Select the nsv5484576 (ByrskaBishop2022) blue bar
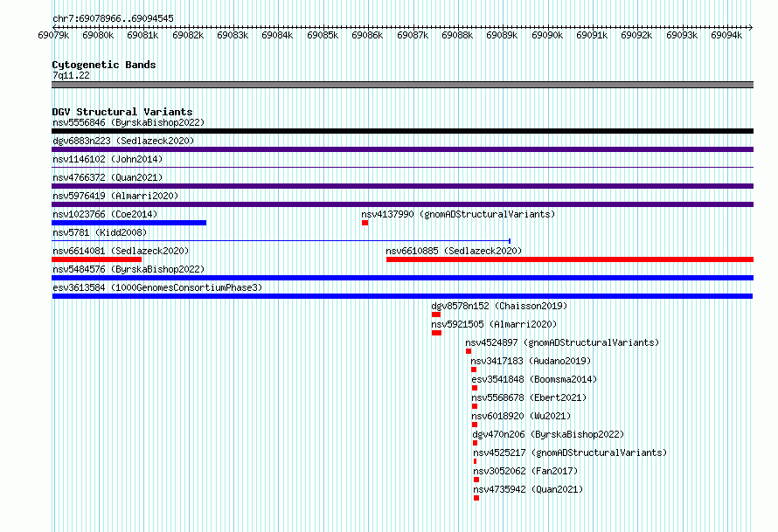The image size is (778, 532). coord(402,278)
